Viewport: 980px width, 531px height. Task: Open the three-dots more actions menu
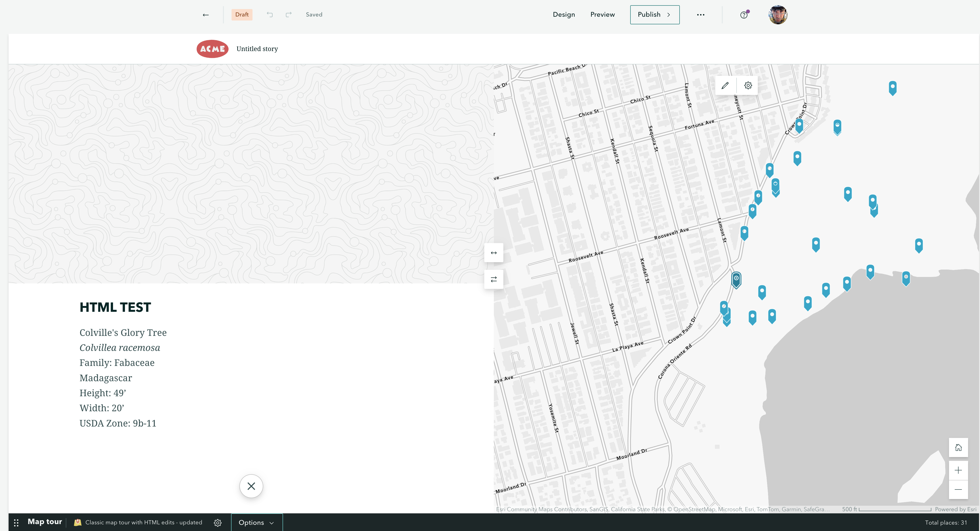coord(700,15)
